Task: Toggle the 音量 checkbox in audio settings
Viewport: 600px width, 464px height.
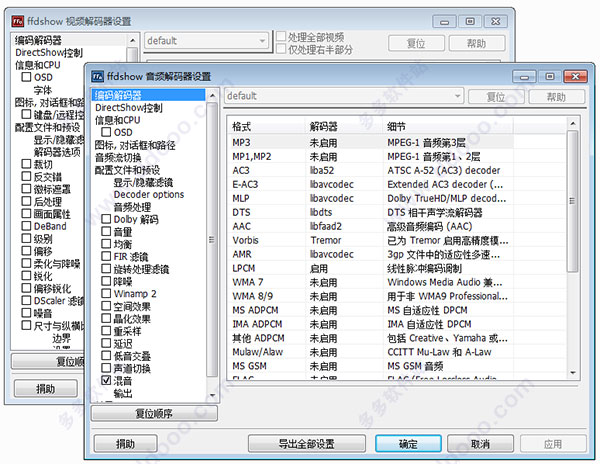Action: (x=106, y=231)
